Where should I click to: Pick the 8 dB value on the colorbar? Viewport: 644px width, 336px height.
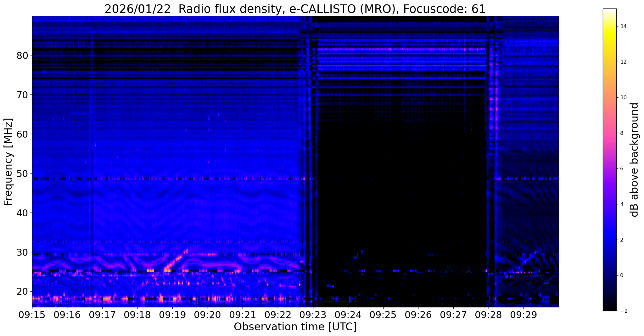[x=621, y=133]
